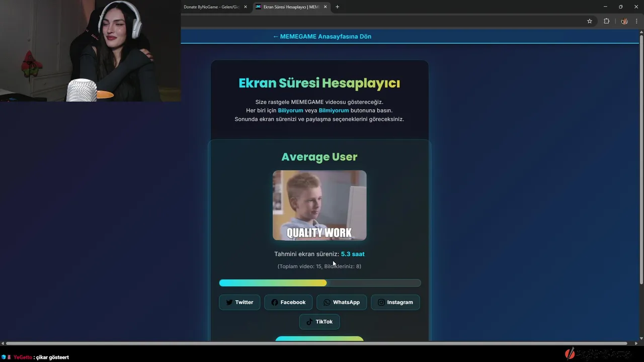This screenshot has width=644, height=362.
Task: Open the browser profile avatar
Action: pos(624,21)
